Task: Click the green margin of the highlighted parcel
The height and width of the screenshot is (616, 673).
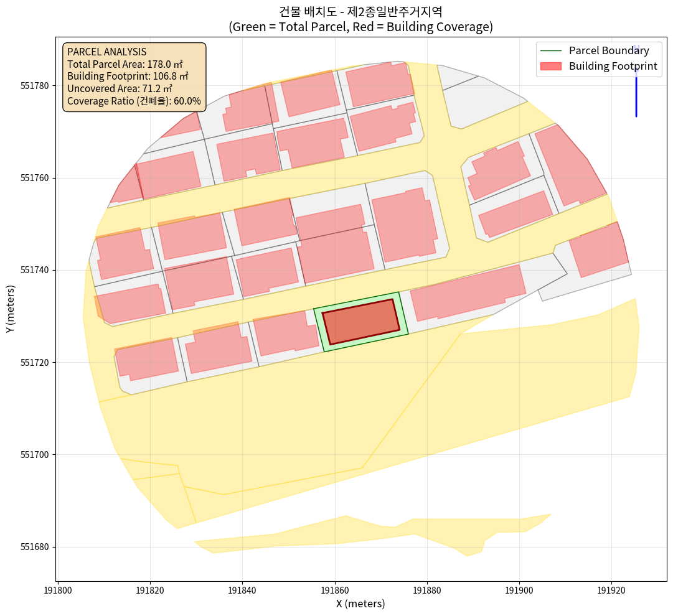Action: click(x=319, y=329)
